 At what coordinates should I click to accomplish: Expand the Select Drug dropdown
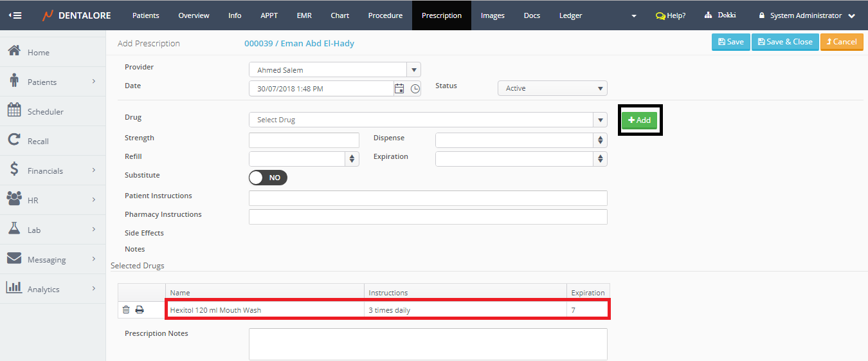pyautogui.click(x=600, y=120)
